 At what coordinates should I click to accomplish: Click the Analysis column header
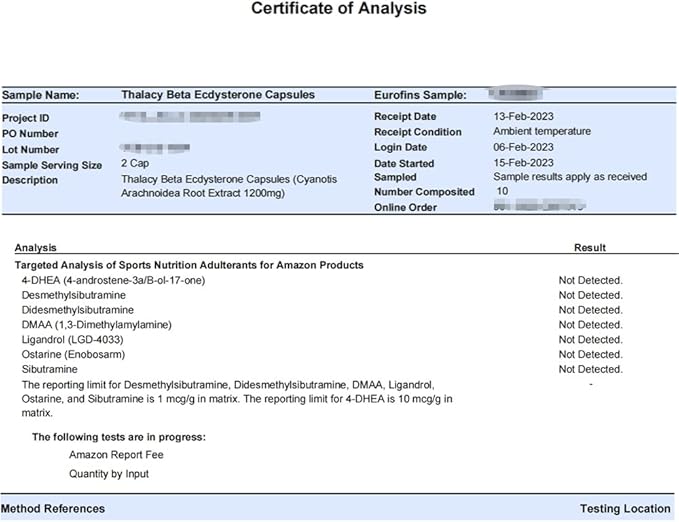click(x=36, y=247)
